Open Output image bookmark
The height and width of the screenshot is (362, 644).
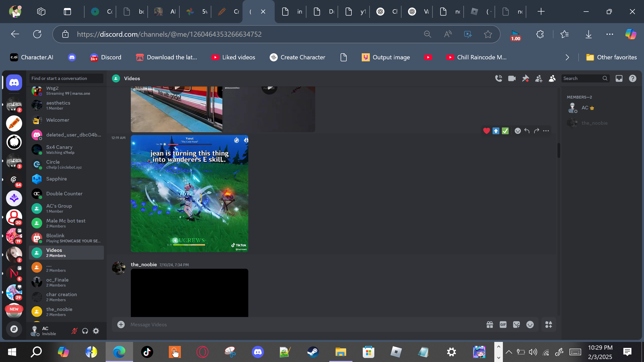(386, 57)
